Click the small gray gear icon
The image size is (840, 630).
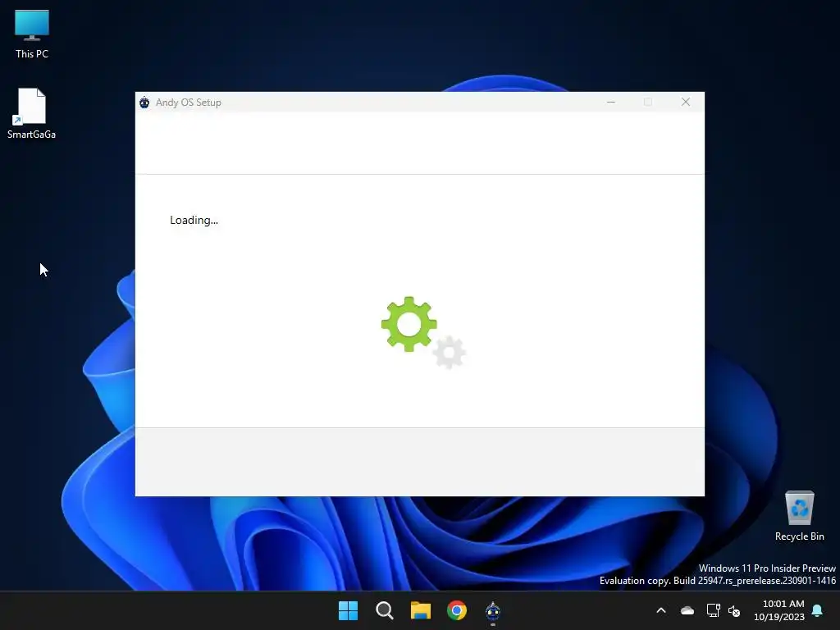tap(449, 352)
